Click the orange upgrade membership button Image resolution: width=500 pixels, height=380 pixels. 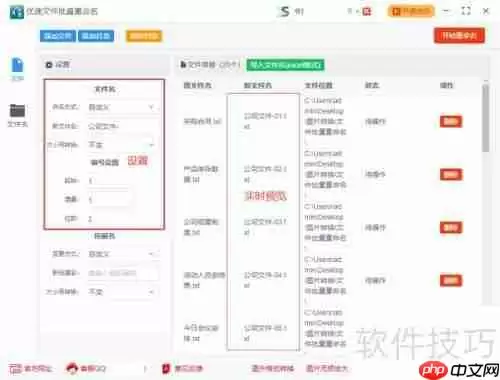[x=411, y=12]
